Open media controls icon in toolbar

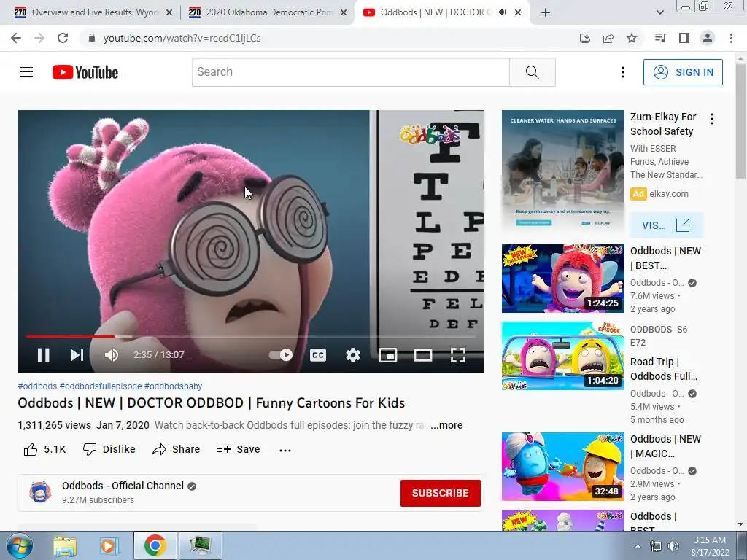660,38
